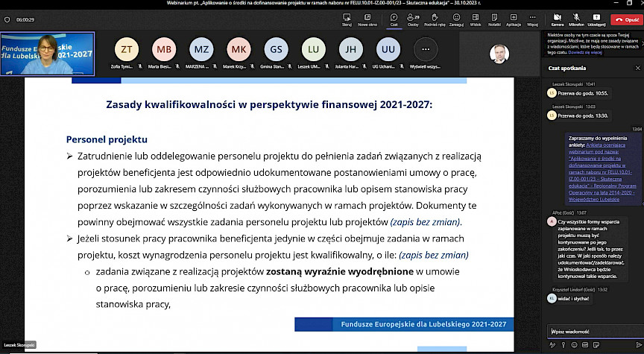Click the presenter's webcam video tile
The height and width of the screenshot is (354, 644).
(x=48, y=54)
